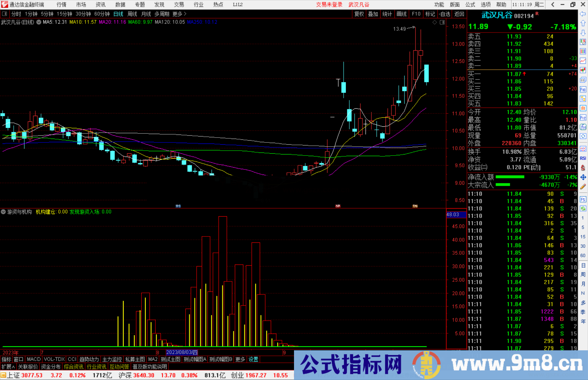Viewport: 588px width, 380px height.
Task: Open the Fi2 panel sidebar icon
Action: [x=583, y=117]
